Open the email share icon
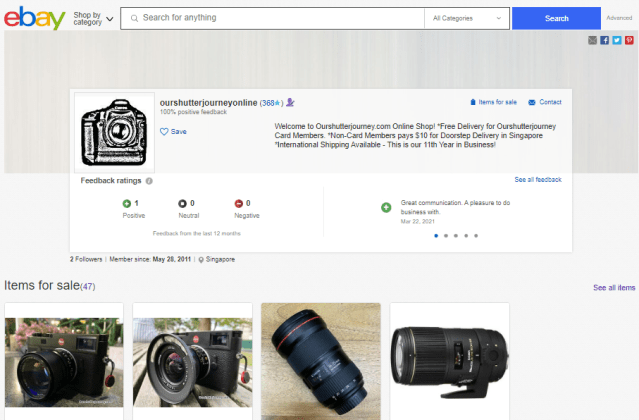639x420 pixels. [x=592, y=40]
